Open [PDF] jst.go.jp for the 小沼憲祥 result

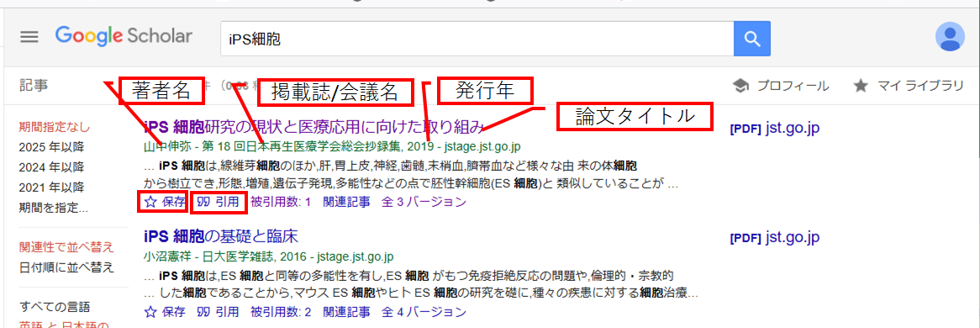point(774,238)
